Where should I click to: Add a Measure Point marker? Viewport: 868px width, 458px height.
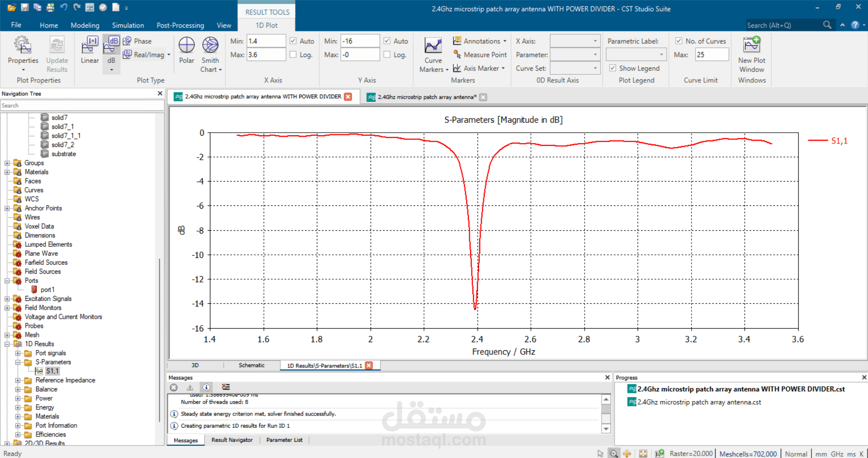click(480, 55)
